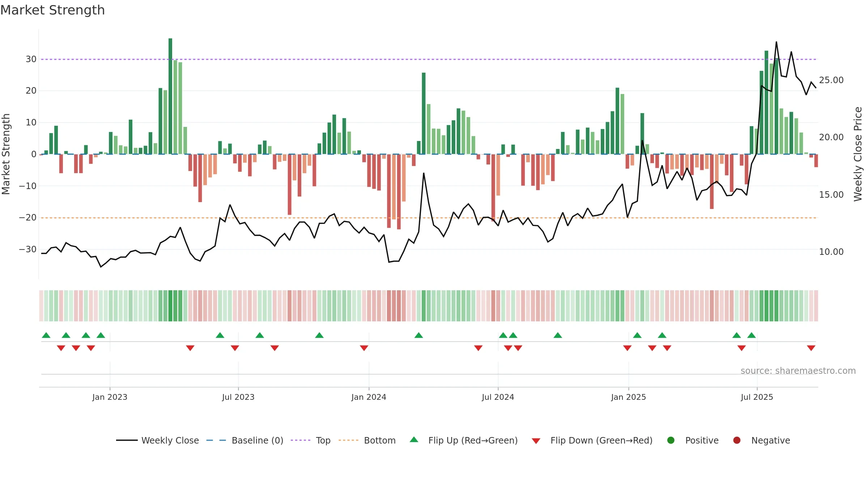Toggle the Weekly Close legend entry

(157, 440)
